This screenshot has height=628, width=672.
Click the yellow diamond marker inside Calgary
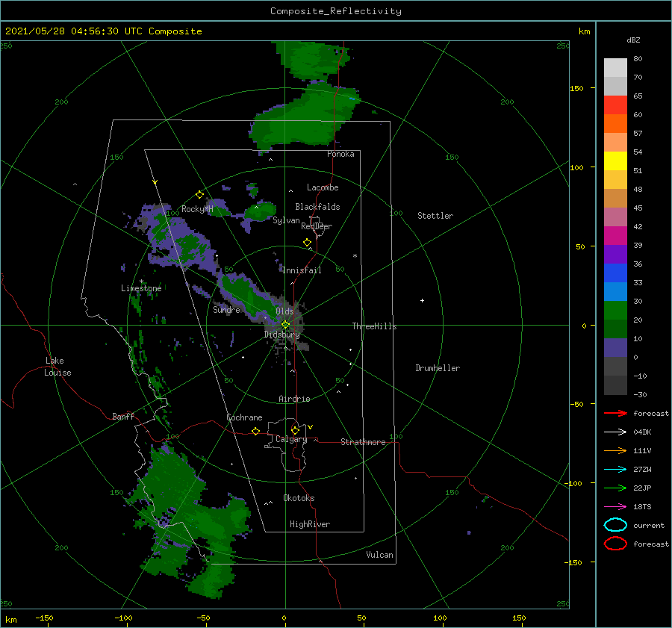[x=295, y=430]
